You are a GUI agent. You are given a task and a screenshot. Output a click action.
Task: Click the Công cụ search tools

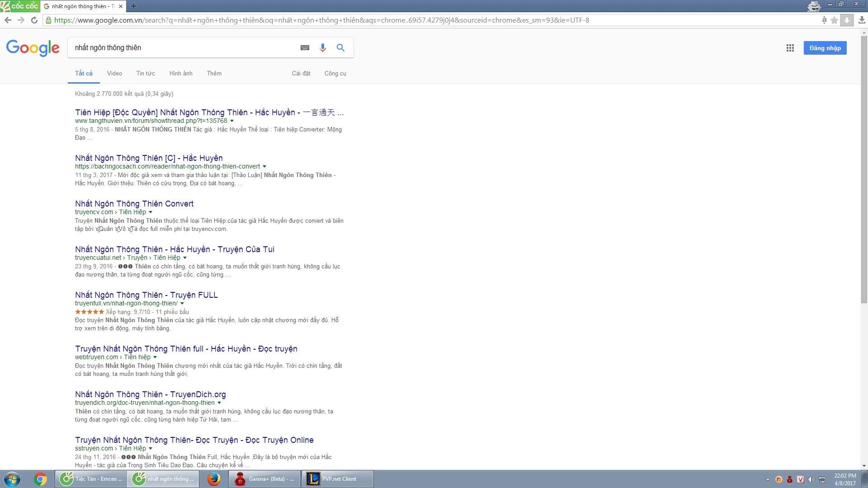coord(335,73)
